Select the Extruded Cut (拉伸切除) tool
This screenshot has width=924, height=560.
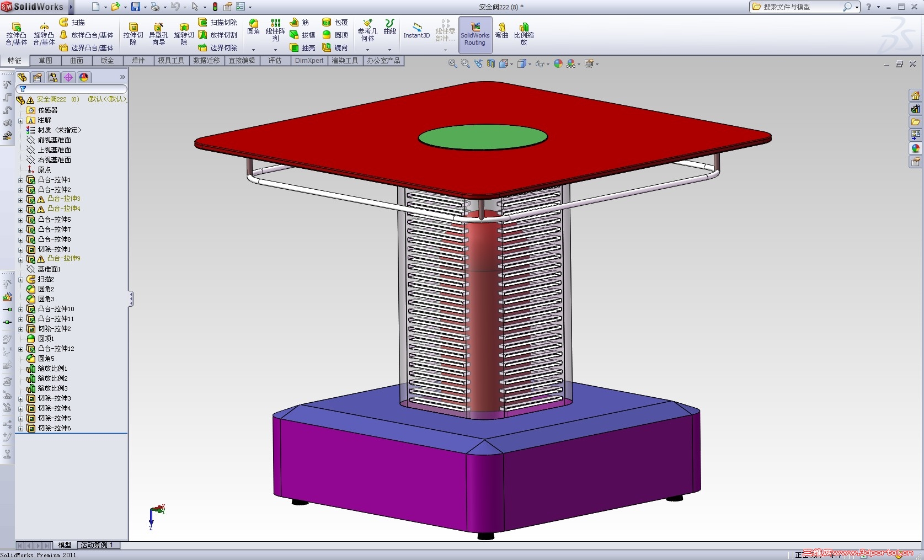point(133,34)
